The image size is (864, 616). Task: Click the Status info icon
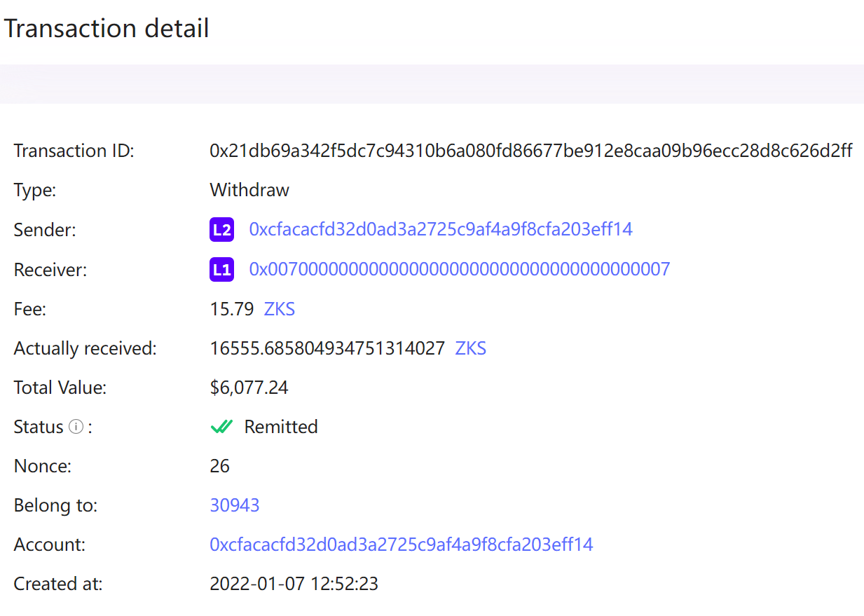[76, 427]
